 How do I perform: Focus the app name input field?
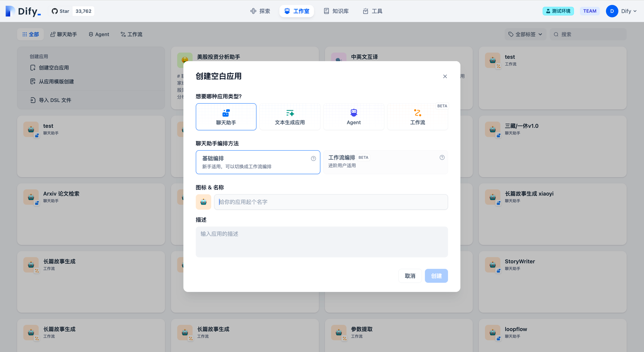tap(331, 202)
